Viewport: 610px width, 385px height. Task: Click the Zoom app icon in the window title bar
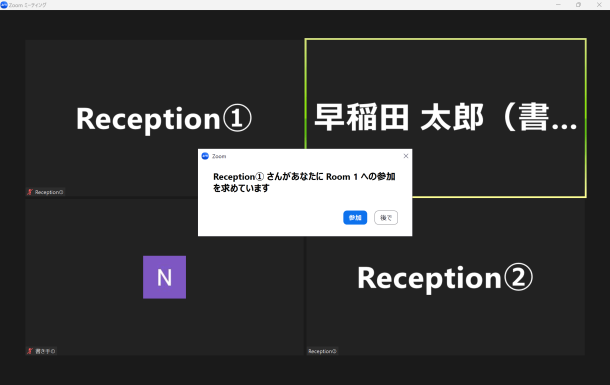pos(4,5)
